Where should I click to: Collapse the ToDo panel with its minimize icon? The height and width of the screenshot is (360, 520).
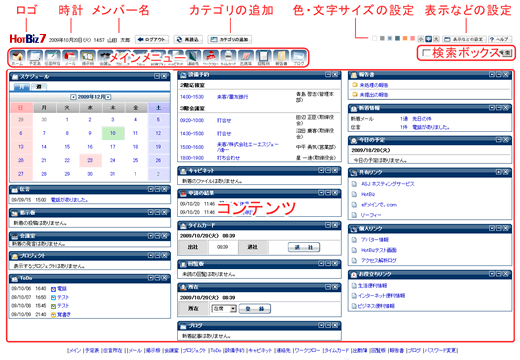pos(157,278)
